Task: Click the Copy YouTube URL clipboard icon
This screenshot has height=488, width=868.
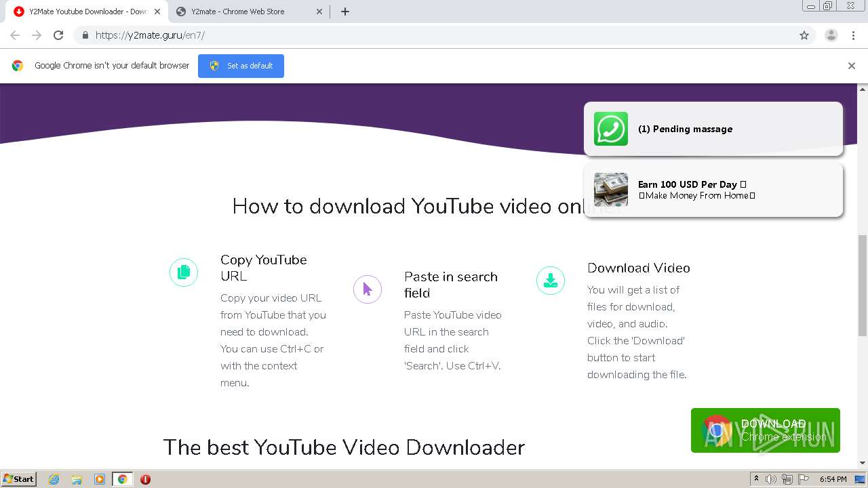Action: click(x=184, y=272)
